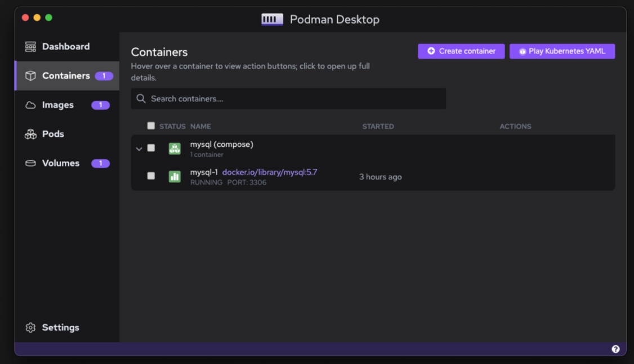Click the magnifier icon in search box
The width and height of the screenshot is (634, 364).
coord(141,98)
